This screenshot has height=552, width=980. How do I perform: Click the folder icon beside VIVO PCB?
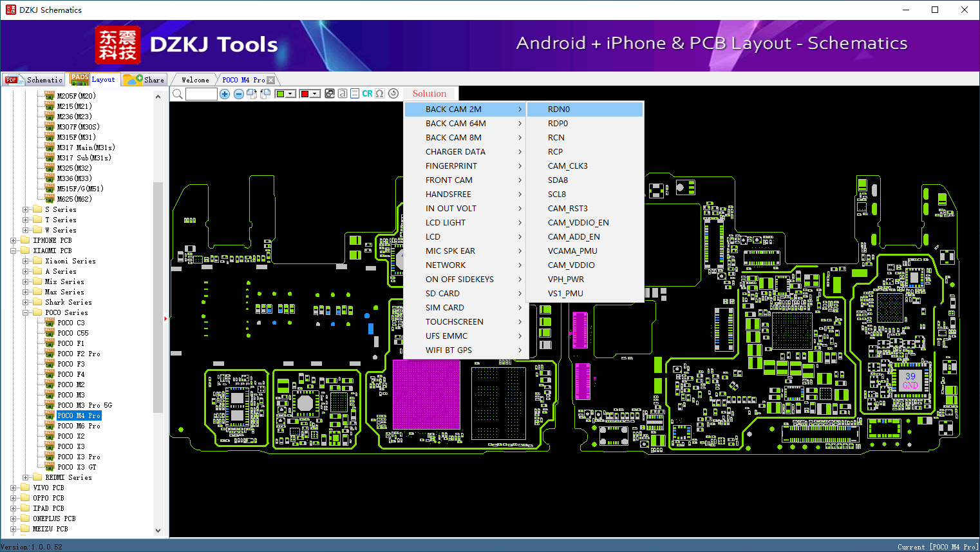pos(25,488)
